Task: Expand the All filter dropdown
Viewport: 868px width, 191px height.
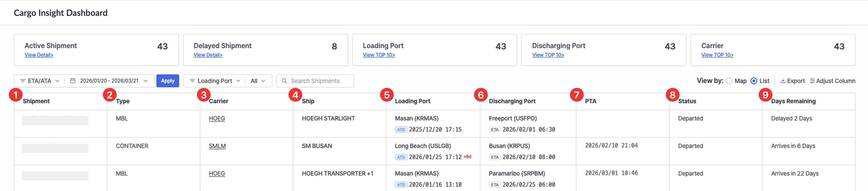Action: tap(263, 81)
